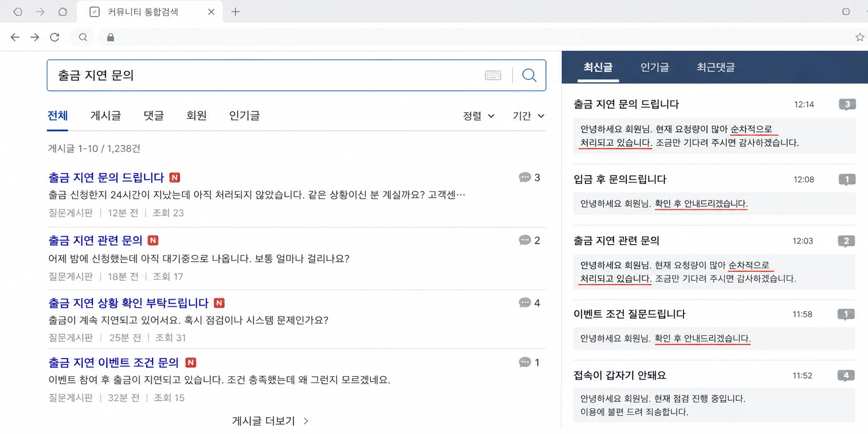Reload the page with the refresh icon
The height and width of the screenshot is (434, 868).
pos(55,37)
